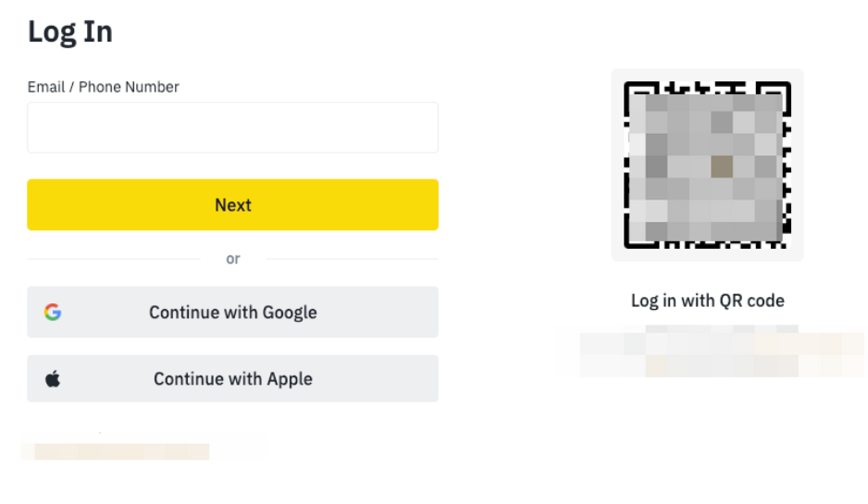This screenshot has width=868, height=504.
Task: Click the divider line left of "or"
Action: (x=113, y=259)
